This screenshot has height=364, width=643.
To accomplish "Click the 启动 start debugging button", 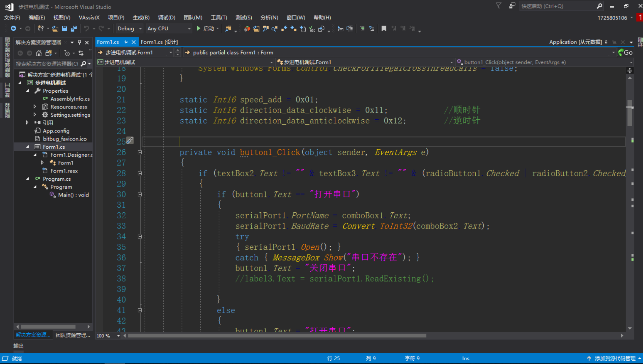I will click(x=206, y=29).
